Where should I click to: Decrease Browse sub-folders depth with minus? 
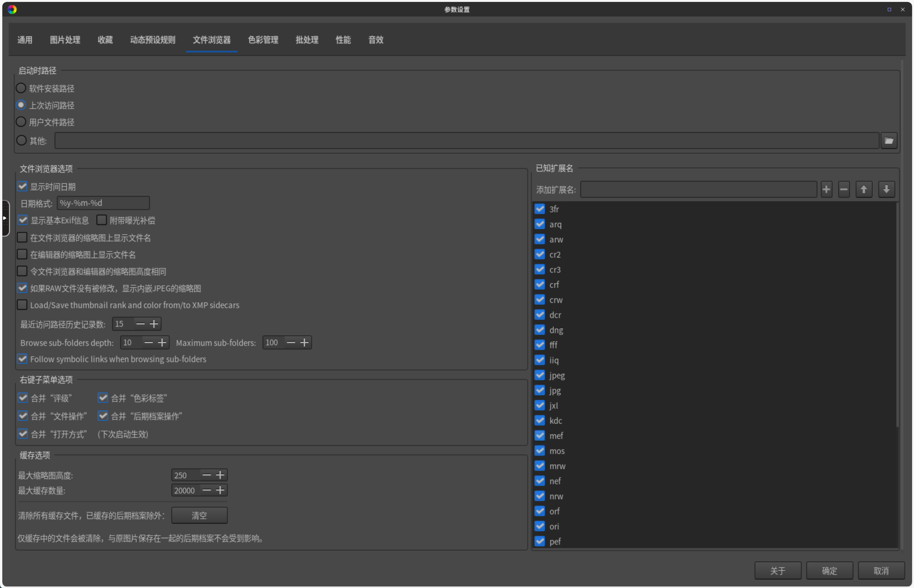tap(148, 342)
